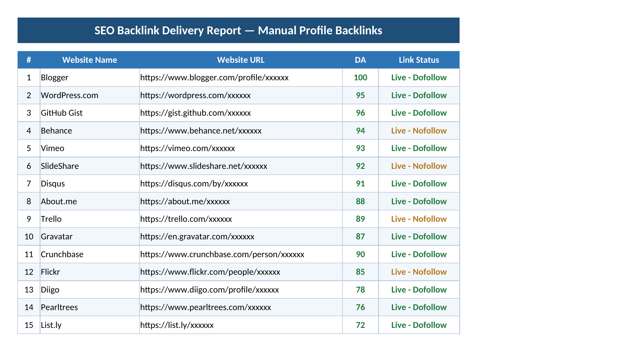Select the pearltrees.com URL cell
Image resolution: width=644 pixels, height=338 pixels.
coord(241,307)
